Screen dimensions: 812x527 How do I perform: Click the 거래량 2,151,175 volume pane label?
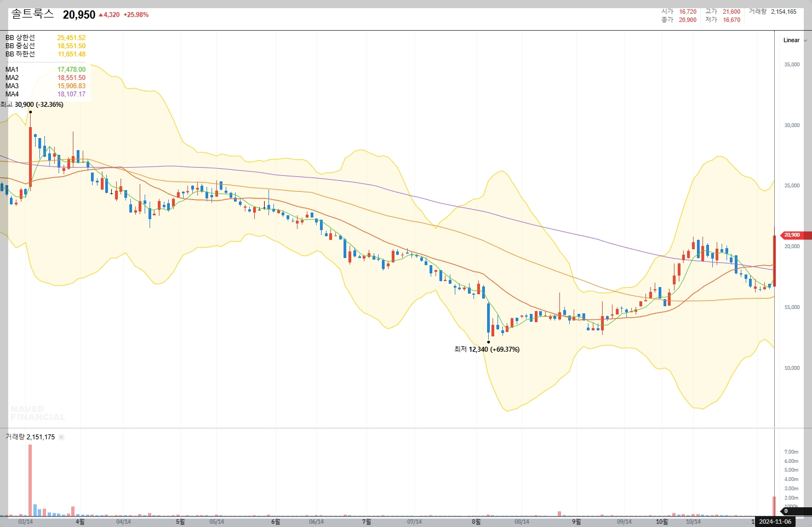pos(30,437)
